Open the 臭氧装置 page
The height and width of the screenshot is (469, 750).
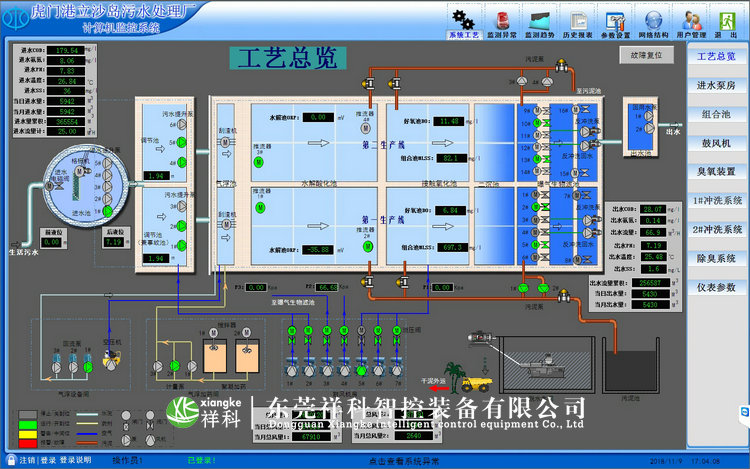pyautogui.click(x=716, y=172)
